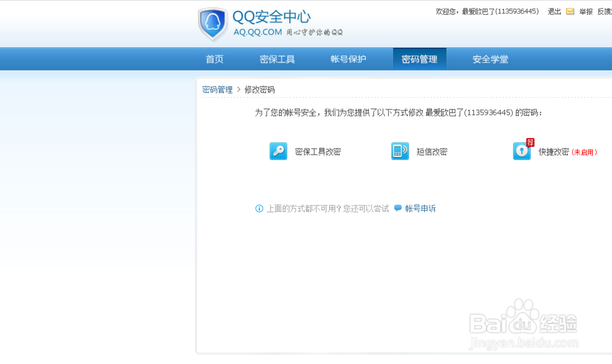Choose the 短信改密 option
Screen dimensions: 612x364
pyautogui.click(x=431, y=152)
